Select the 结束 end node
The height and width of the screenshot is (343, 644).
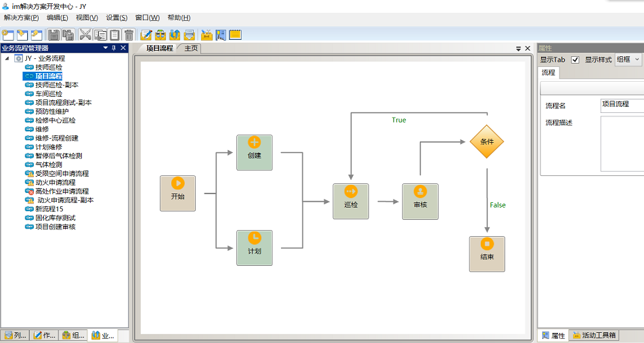(487, 254)
